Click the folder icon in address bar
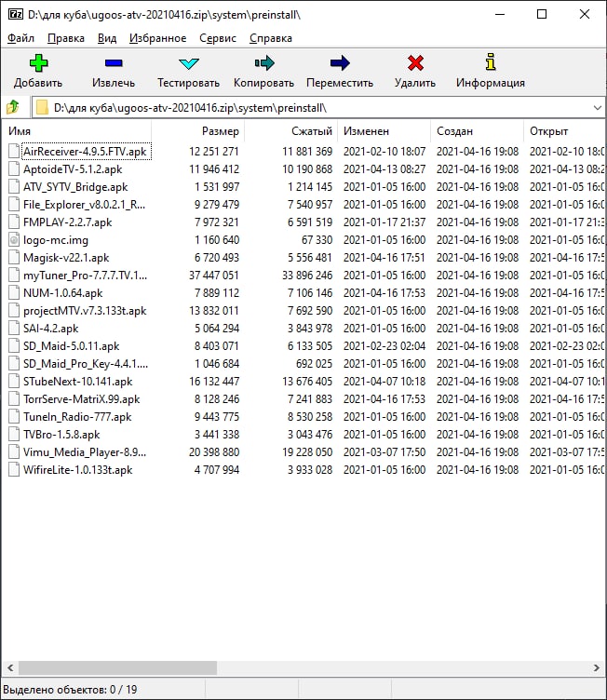This screenshot has width=607, height=700. click(42, 108)
